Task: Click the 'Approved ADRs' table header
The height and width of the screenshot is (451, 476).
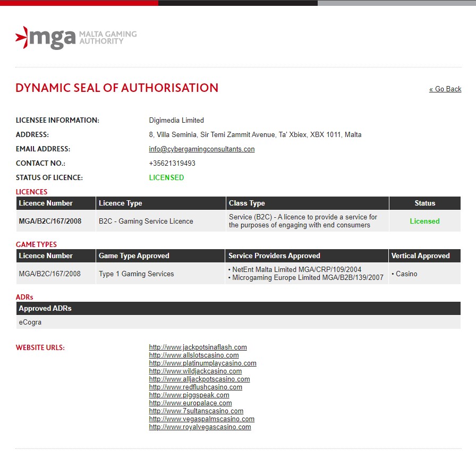Action: coord(239,308)
